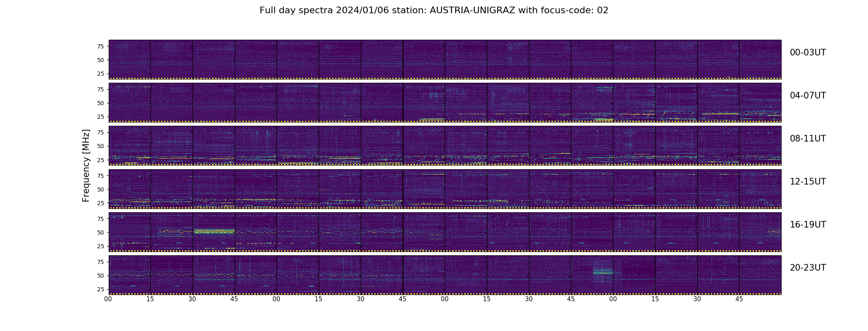The height and width of the screenshot is (331, 868).
Task: Click the '50' frequency tick of the 04-07UT row
Action: pyautogui.click(x=100, y=103)
